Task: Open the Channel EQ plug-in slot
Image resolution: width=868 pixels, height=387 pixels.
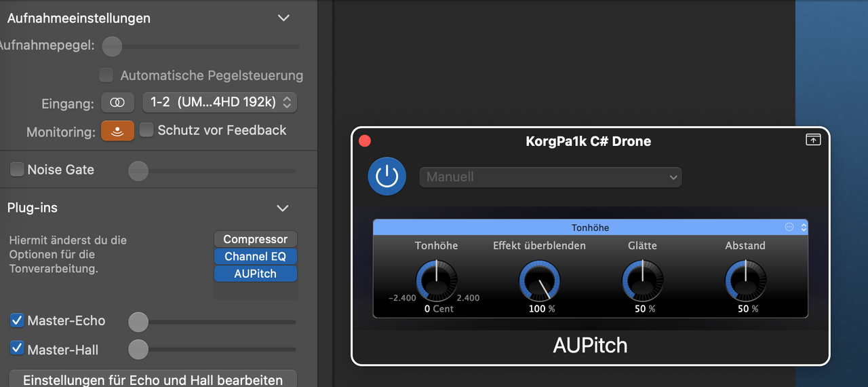Action: [x=256, y=257]
